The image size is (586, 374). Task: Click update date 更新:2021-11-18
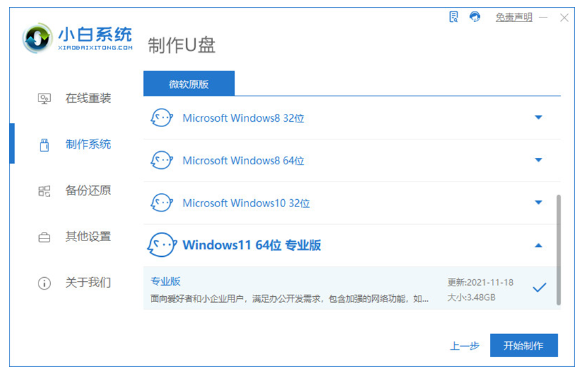481,282
